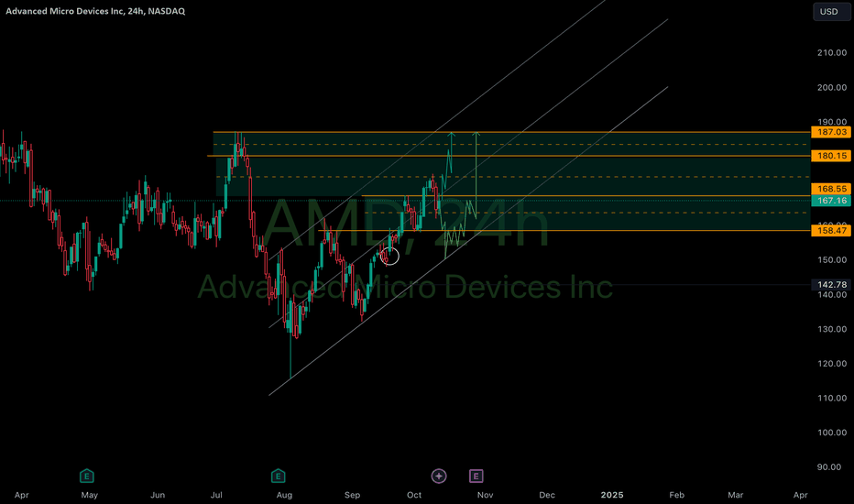854x504 pixels.
Task: Click the Apr label at the time axis start
Action: (21, 495)
